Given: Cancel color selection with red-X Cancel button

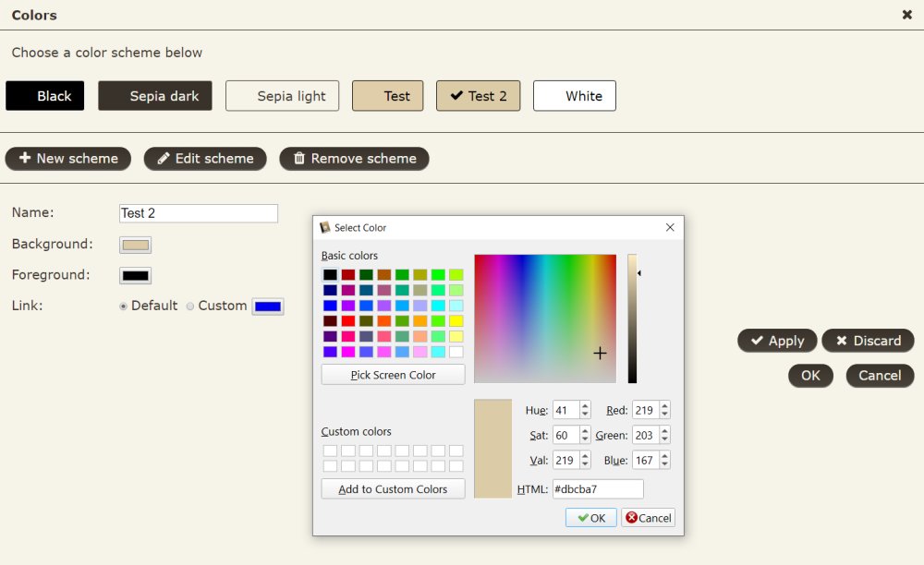Looking at the screenshot, I should tap(649, 518).
